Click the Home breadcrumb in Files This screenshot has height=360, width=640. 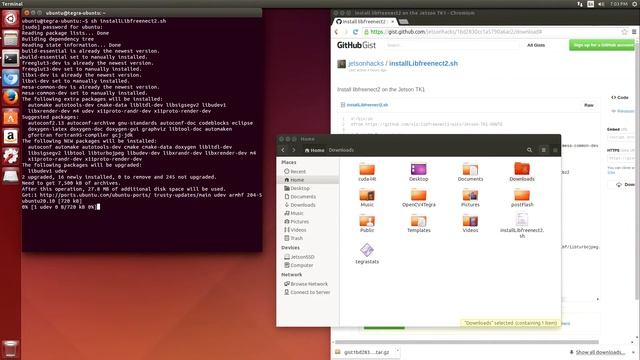(314, 150)
